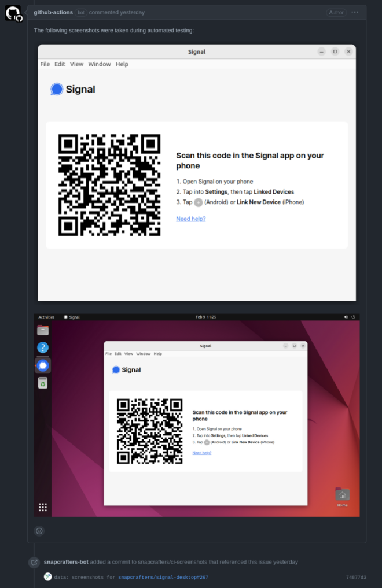Click the Show Applications grid icon

point(43,507)
